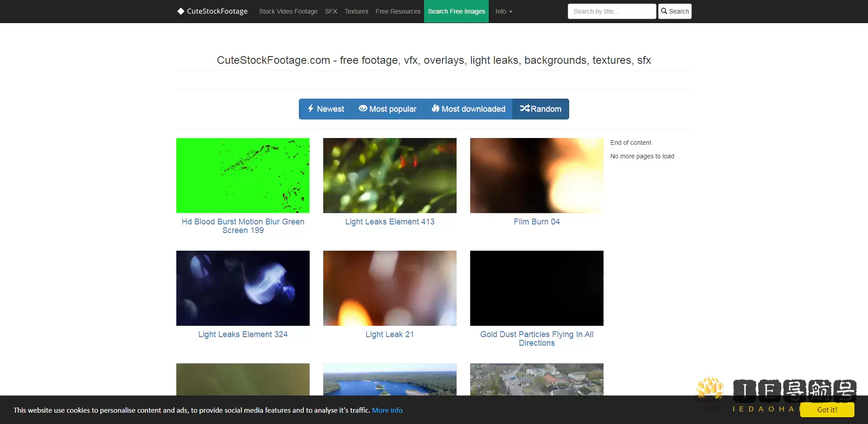Activate the Newest sorting filter
This screenshot has width=868, height=424.
point(330,109)
